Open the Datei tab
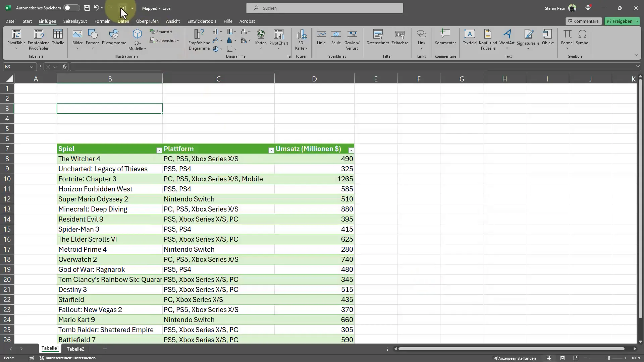This screenshot has height=362, width=644. coord(10,21)
